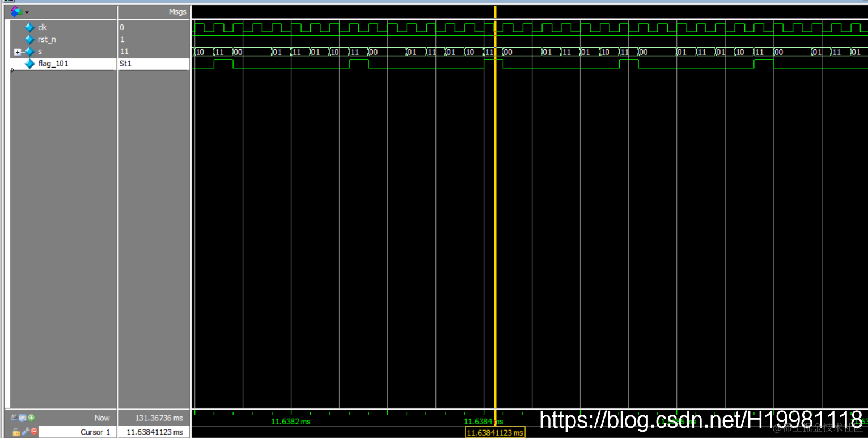The image size is (868, 438).
Task: Click the Cursor 1 time 11.63841123 ms field
Action: [x=154, y=432]
